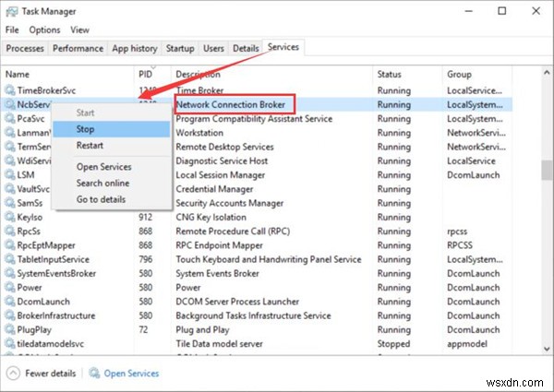Select Search online from context menu
This screenshot has width=554, height=392.
pyautogui.click(x=112, y=184)
